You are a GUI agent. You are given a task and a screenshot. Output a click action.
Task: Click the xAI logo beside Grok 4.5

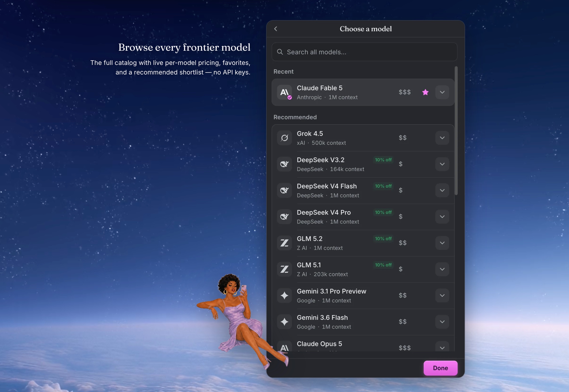[x=284, y=138]
